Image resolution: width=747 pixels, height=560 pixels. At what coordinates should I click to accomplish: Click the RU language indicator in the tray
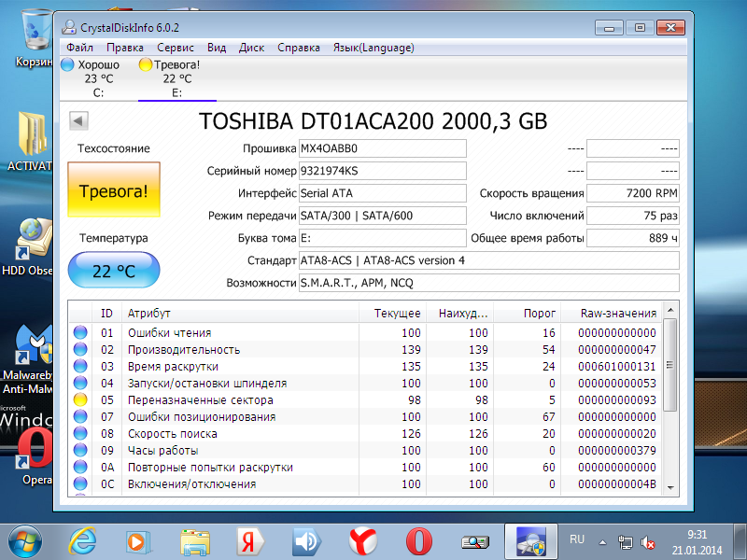(x=576, y=539)
